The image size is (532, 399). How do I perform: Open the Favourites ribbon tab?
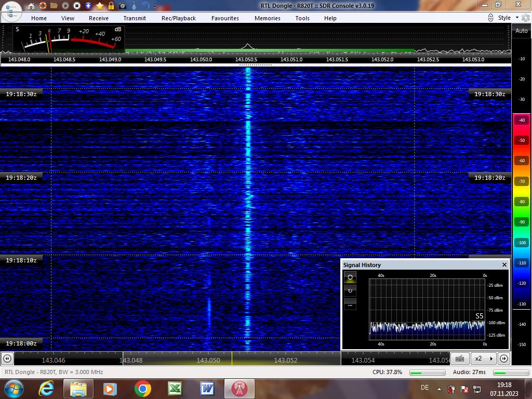click(225, 18)
